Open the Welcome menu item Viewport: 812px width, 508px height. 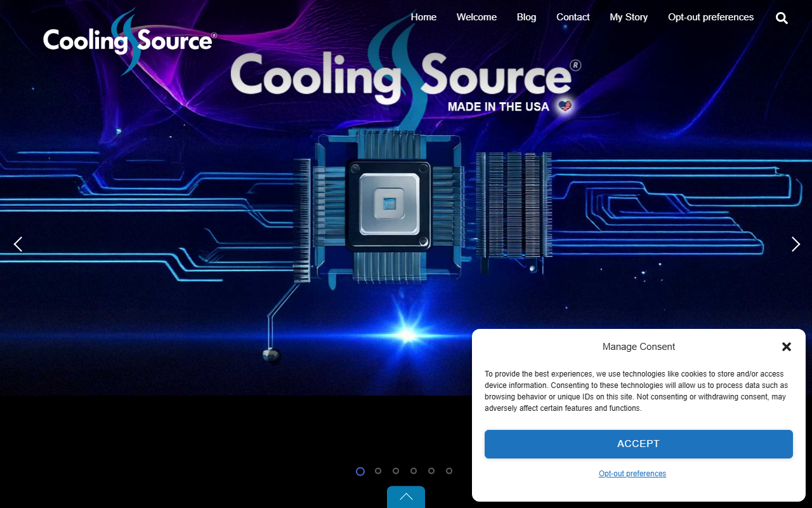click(x=476, y=17)
